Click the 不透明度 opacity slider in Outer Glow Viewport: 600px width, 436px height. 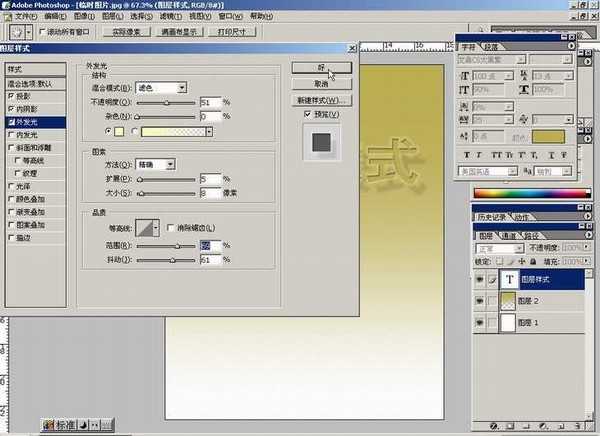pos(166,103)
